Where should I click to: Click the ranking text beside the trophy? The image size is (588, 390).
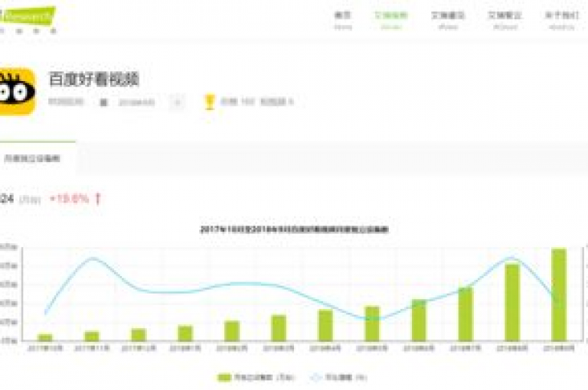(x=257, y=102)
